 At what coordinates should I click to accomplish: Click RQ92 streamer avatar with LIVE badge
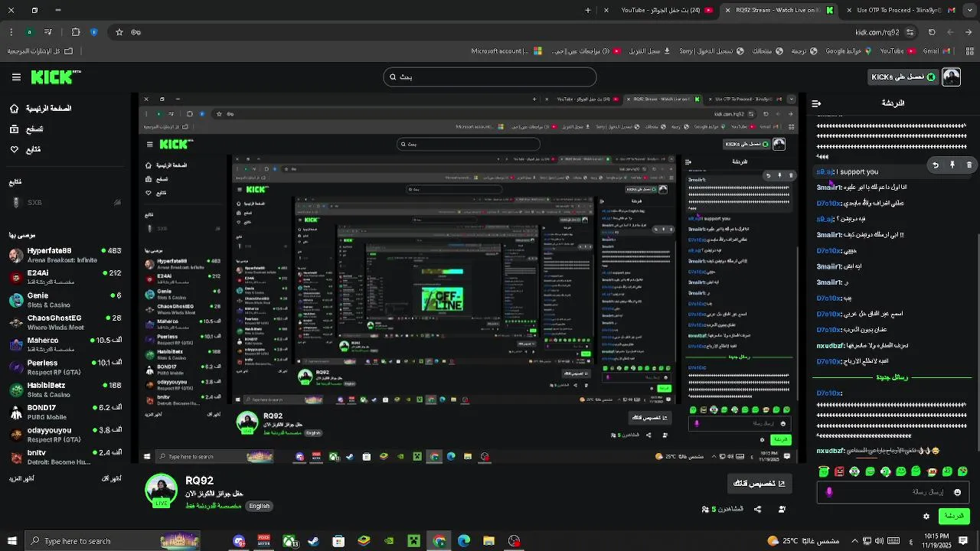click(161, 491)
